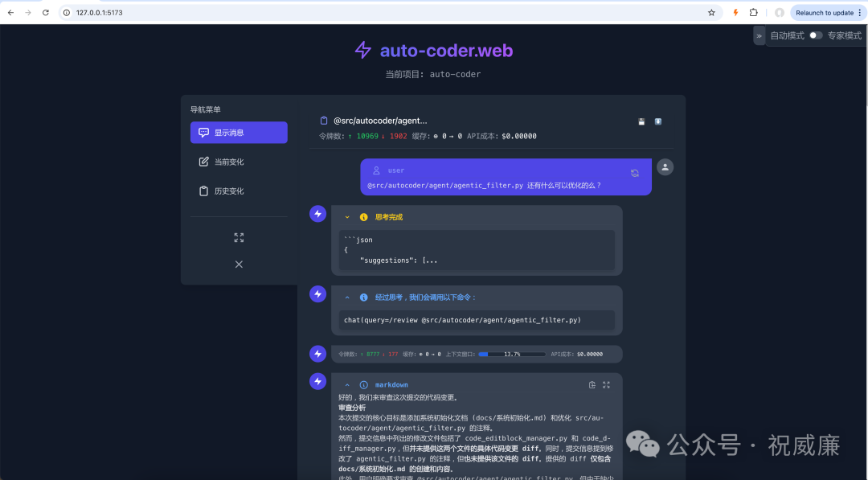Select 历史变化 in navigation menu
The width and height of the screenshot is (868, 480).
239,191
